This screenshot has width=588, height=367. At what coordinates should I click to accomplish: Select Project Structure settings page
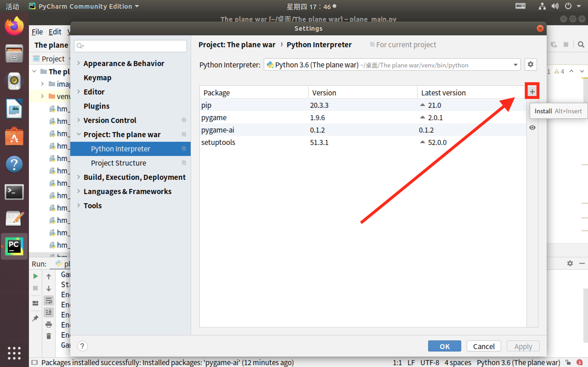(118, 163)
